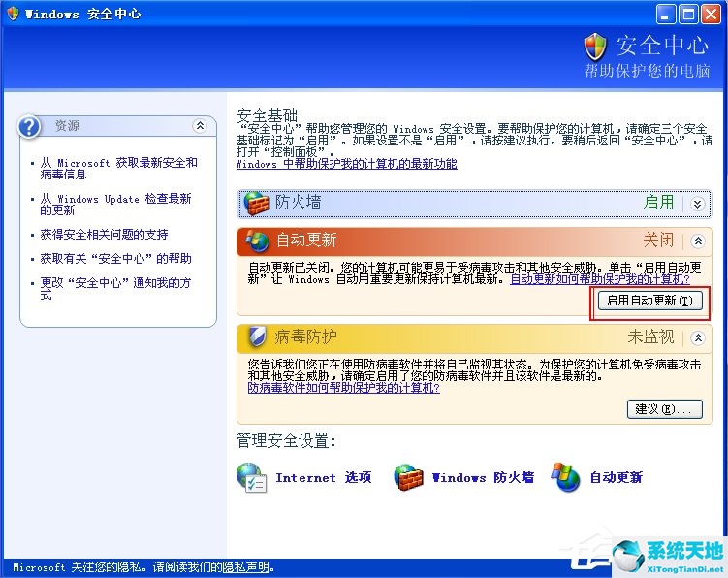Open link 获取有关“安全中心”的帮助
The image size is (728, 578).
click(x=116, y=259)
